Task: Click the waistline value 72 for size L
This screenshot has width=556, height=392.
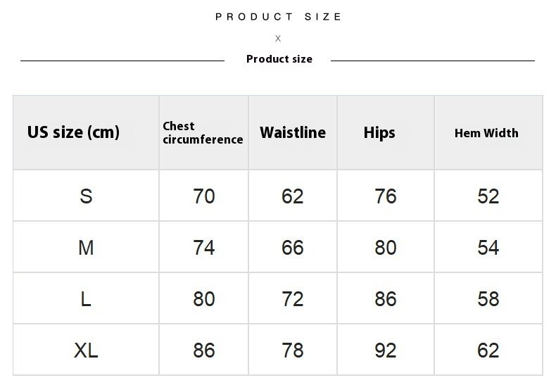Action: 293,299
